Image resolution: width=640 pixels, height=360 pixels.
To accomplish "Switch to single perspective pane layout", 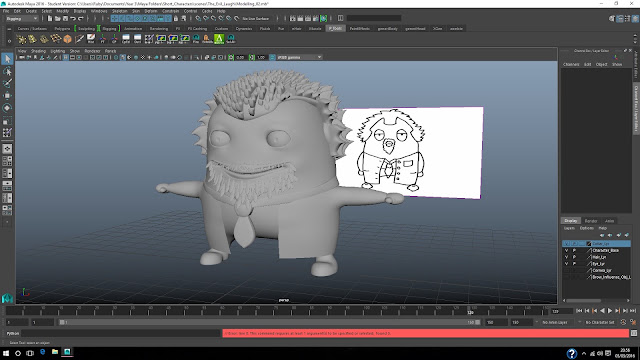I will [7, 149].
